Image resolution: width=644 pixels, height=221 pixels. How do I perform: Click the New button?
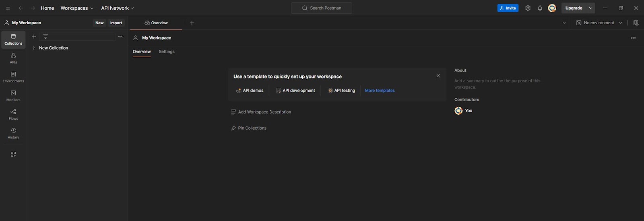click(99, 23)
